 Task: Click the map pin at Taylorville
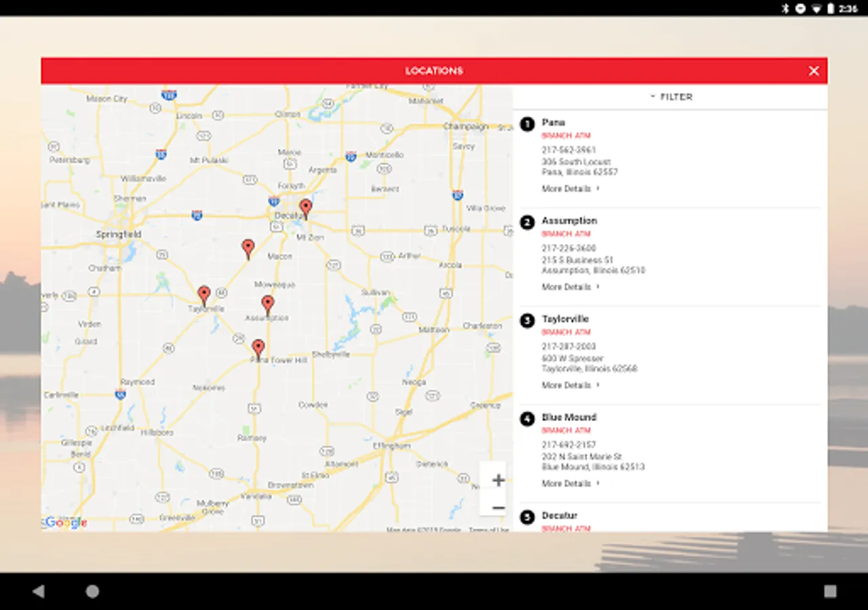click(x=204, y=296)
